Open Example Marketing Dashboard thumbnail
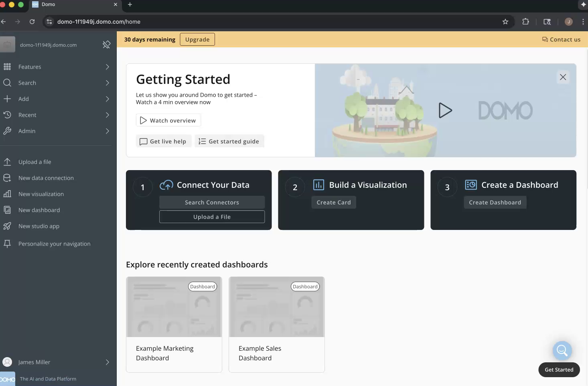Image resolution: width=588 pixels, height=386 pixels. pyautogui.click(x=174, y=307)
